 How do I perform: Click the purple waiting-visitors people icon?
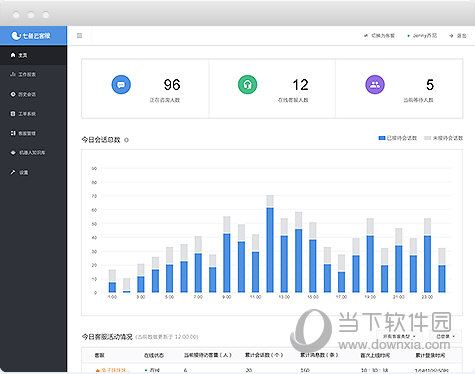pyautogui.click(x=375, y=85)
